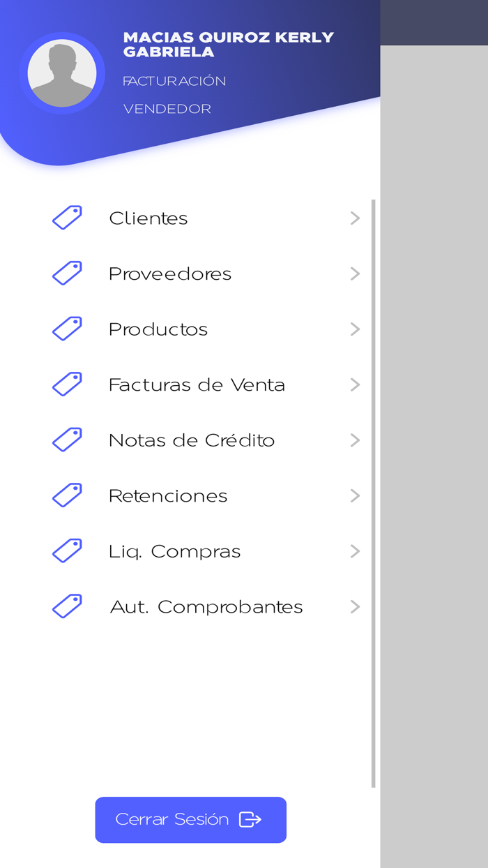Expand the Clientes menu chevron
Image resolution: width=488 pixels, height=868 pixels.
(x=356, y=218)
